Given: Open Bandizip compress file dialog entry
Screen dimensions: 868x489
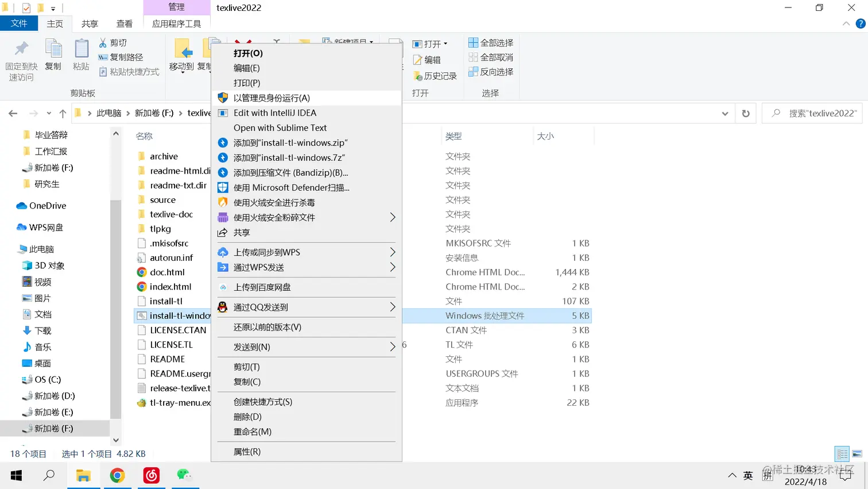Looking at the screenshot, I should pos(307,173).
